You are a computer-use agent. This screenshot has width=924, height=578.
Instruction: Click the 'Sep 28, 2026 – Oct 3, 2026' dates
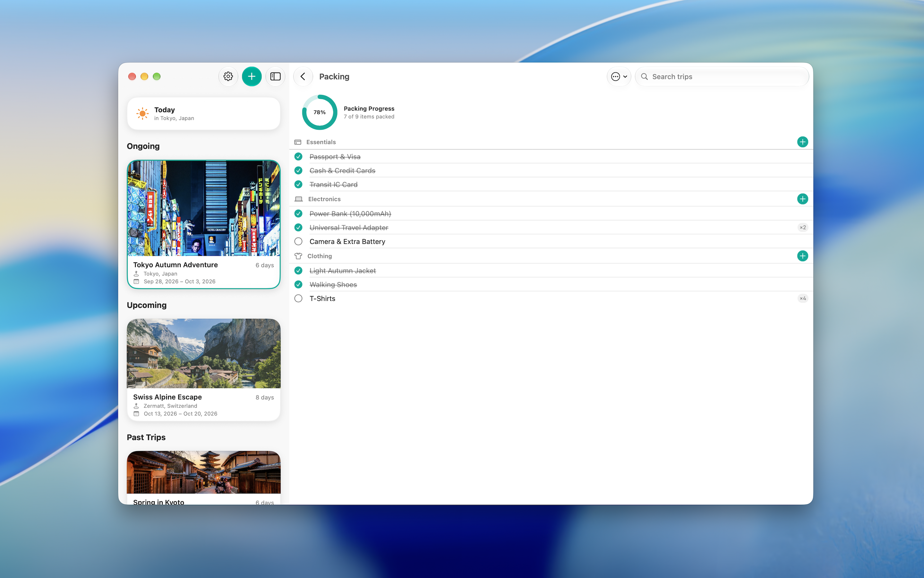point(179,282)
